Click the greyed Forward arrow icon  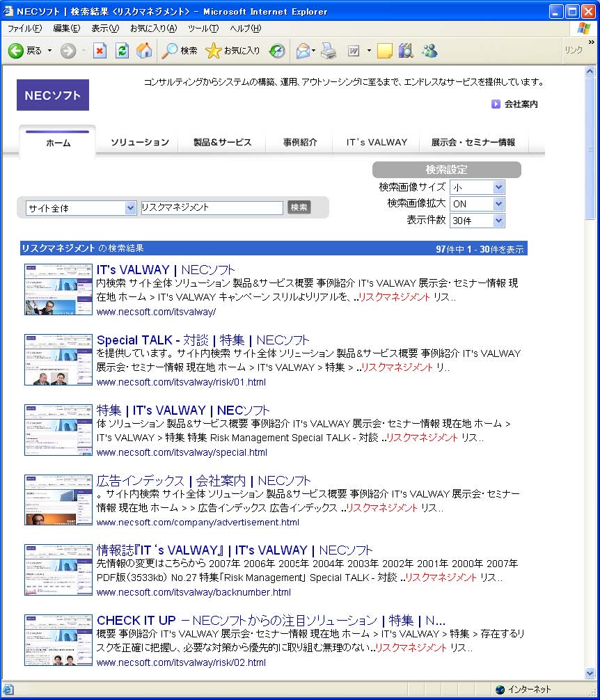point(68,51)
